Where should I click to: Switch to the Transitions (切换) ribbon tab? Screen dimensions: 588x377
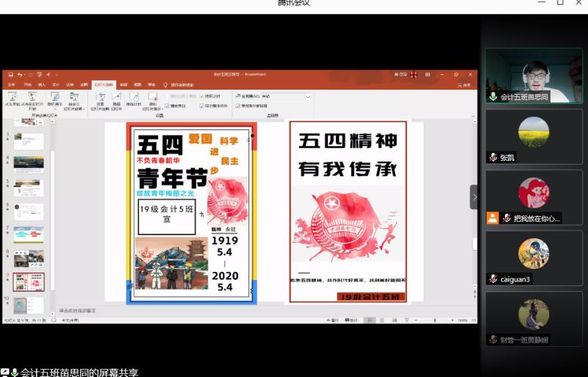pos(70,85)
